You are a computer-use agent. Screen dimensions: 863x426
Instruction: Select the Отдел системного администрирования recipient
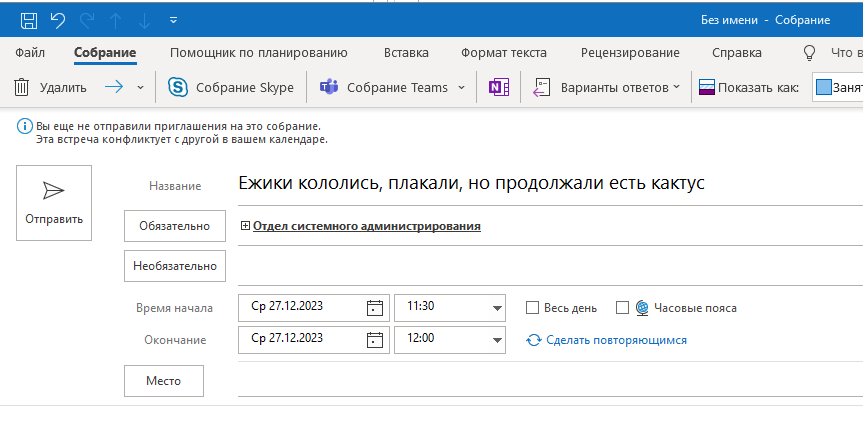click(367, 226)
